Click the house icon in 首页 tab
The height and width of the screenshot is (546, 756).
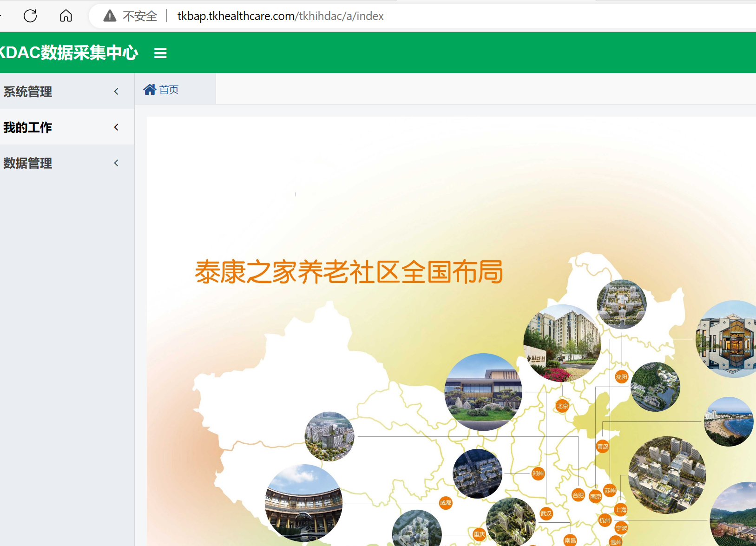150,89
